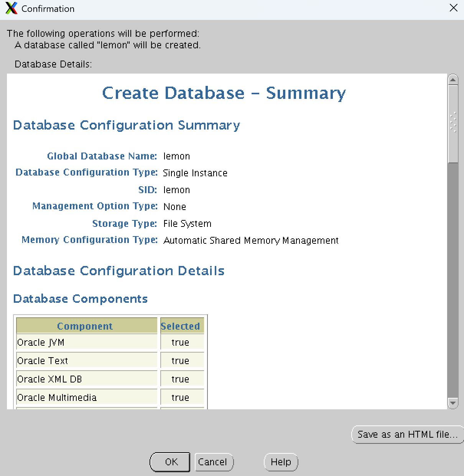Click the Oracle JVM table cell

coord(87,342)
